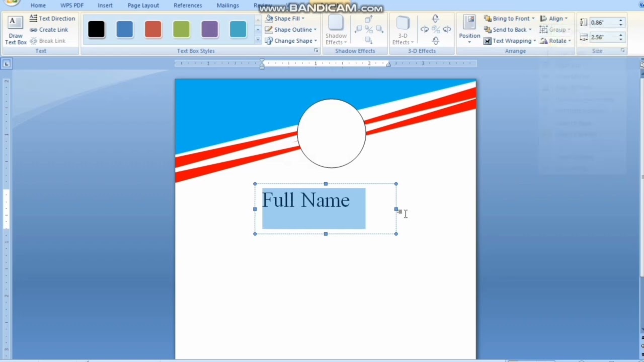
Task: Open the Position dropdown
Action: 469,30
